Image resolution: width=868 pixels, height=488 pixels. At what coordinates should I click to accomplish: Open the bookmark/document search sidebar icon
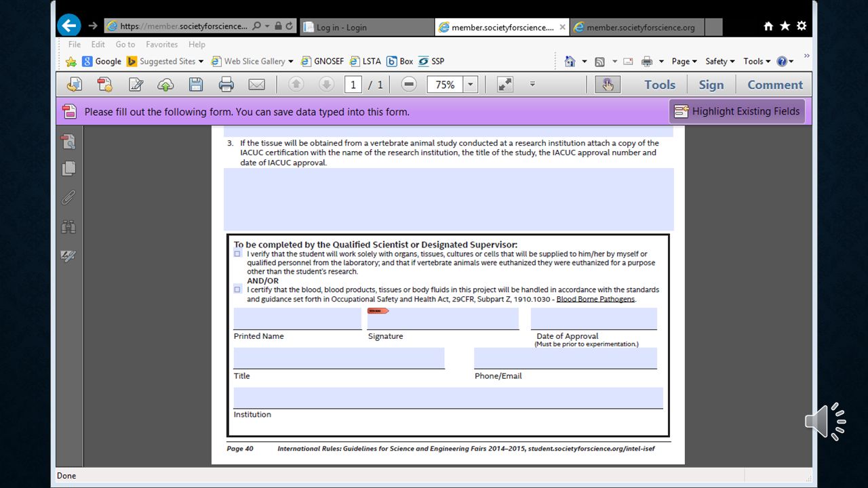point(68,141)
